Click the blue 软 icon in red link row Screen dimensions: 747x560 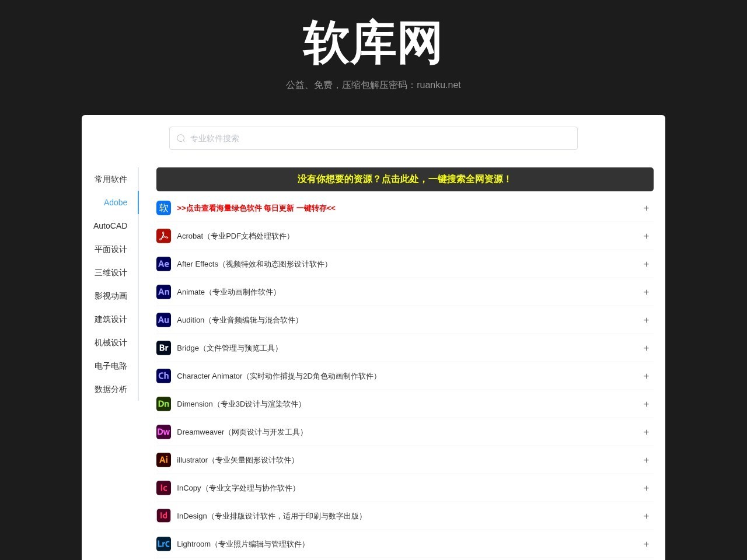click(163, 208)
